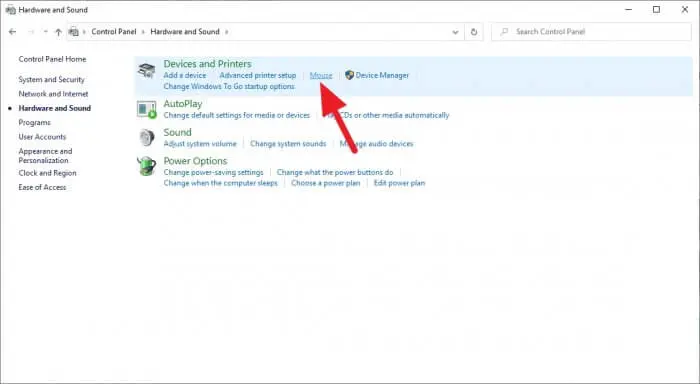This screenshot has height=384, width=700.
Task: Change default settings for media or devices
Action: tap(237, 115)
